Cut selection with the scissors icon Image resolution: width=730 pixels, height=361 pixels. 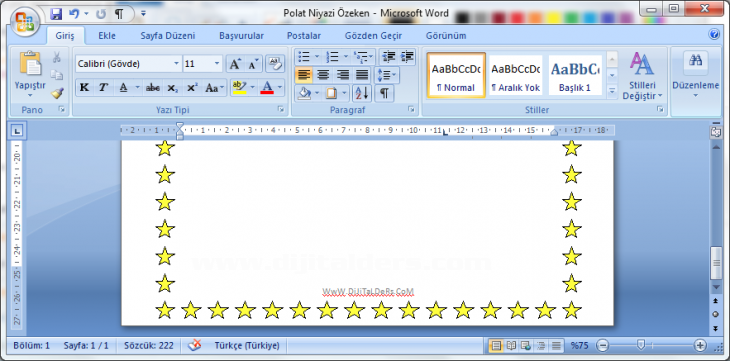57,57
